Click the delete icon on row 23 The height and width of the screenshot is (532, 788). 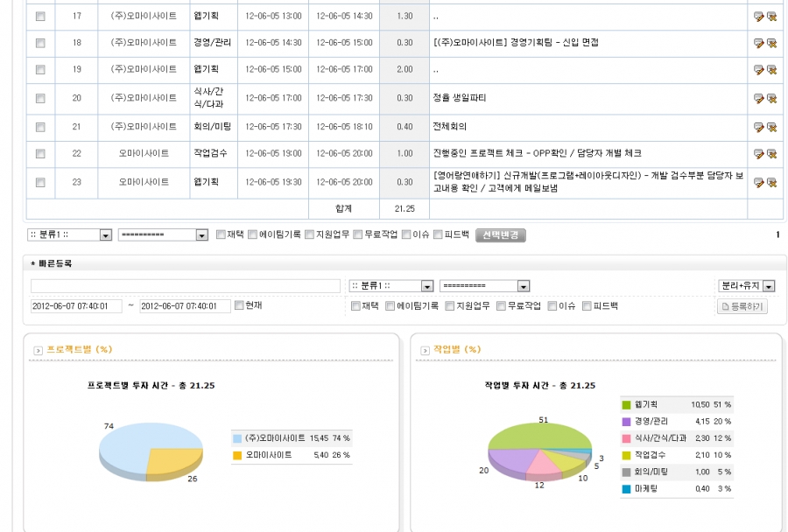coord(771,182)
